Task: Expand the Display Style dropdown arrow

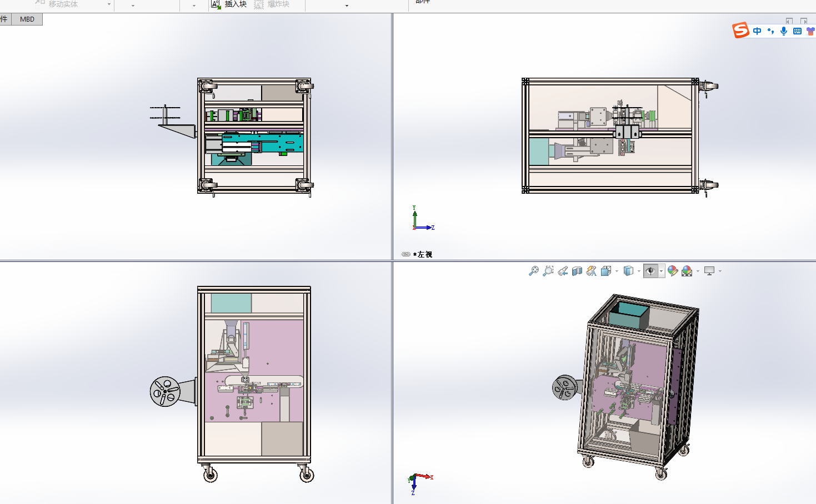Action: tap(639, 271)
